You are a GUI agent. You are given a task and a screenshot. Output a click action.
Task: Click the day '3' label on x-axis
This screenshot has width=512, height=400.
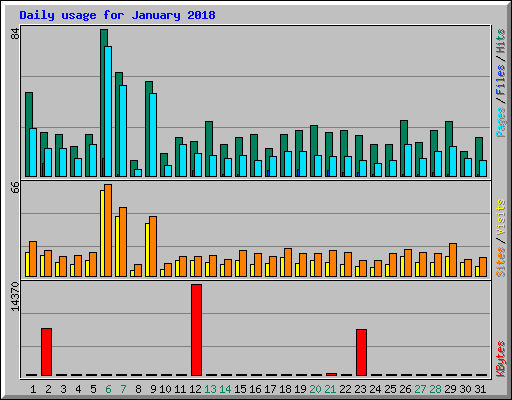coord(63,389)
